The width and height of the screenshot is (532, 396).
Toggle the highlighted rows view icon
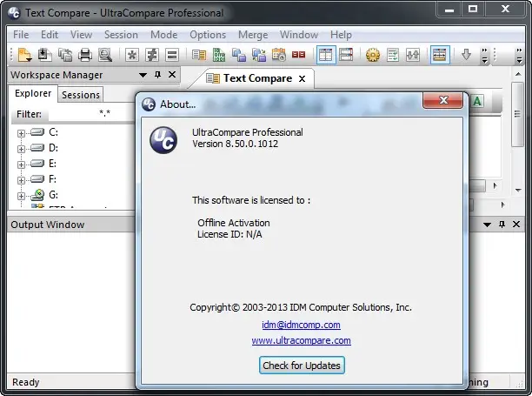(440, 55)
